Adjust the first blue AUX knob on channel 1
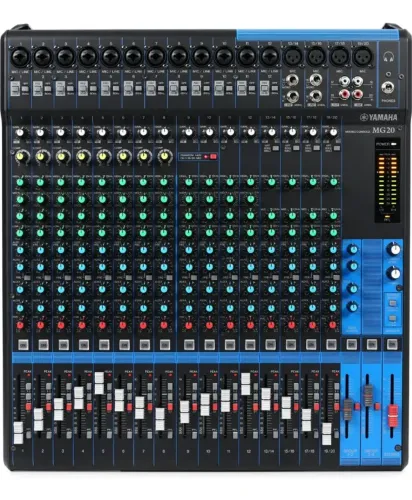 tap(20, 250)
